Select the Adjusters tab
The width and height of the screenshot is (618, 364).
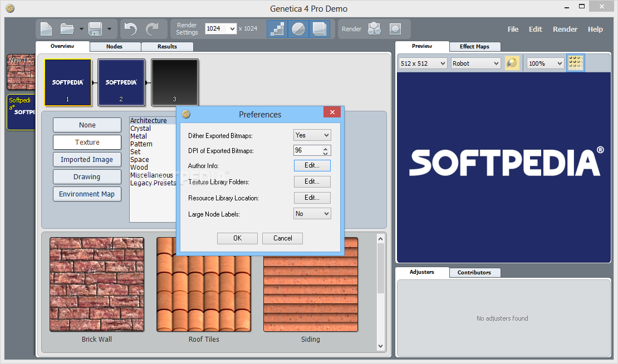pos(421,272)
